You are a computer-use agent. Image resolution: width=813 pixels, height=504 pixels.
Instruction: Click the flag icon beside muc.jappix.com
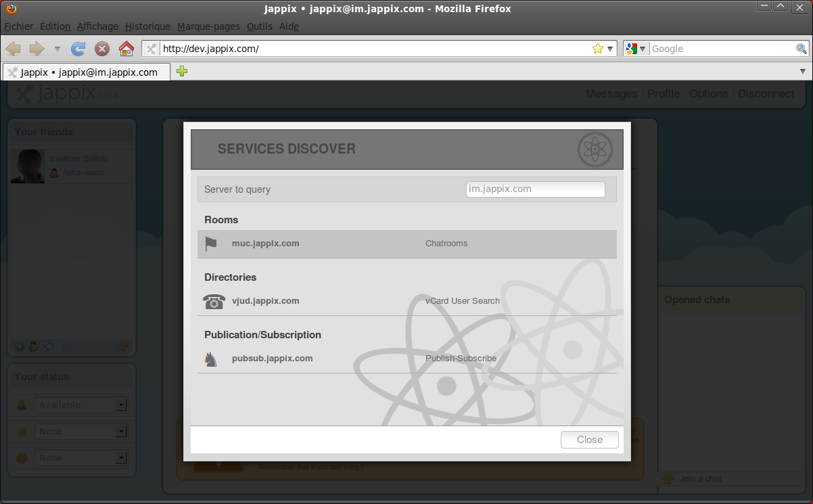tap(211, 244)
